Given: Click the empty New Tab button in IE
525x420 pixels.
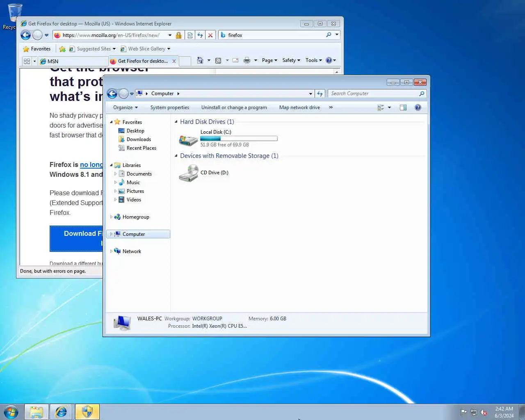Looking at the screenshot, I should [x=185, y=61].
